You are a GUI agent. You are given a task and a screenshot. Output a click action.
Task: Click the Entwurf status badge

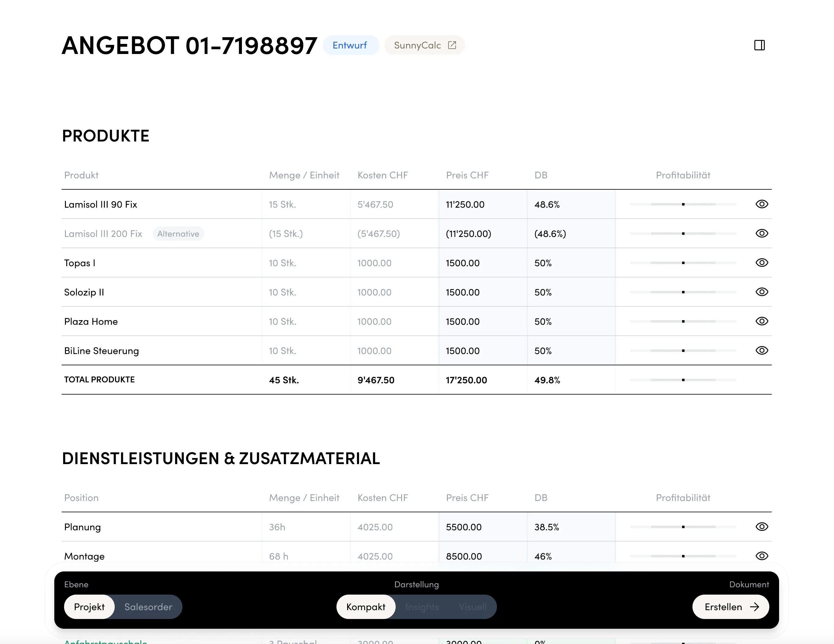point(350,45)
